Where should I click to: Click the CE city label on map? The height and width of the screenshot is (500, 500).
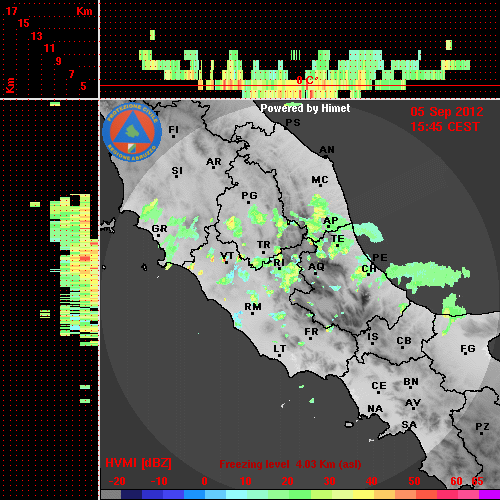pyautogui.click(x=379, y=386)
